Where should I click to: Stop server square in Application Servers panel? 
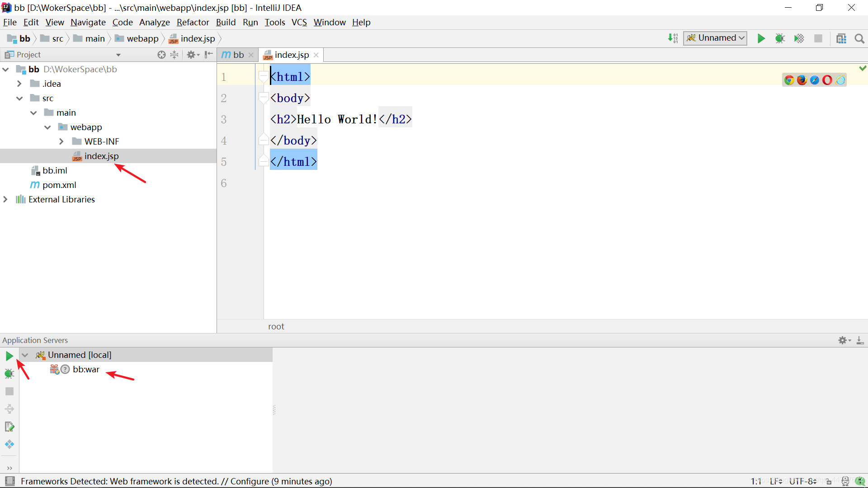pos(9,391)
